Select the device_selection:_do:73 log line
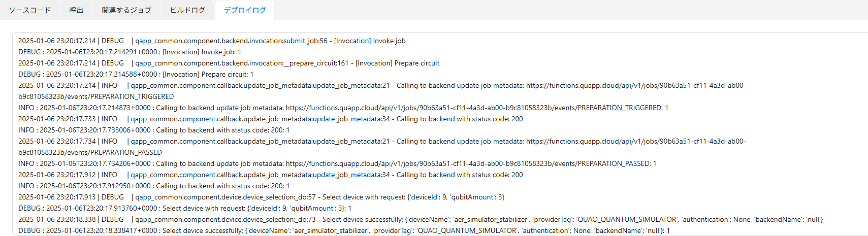The height and width of the screenshot is (236, 868). point(420,220)
